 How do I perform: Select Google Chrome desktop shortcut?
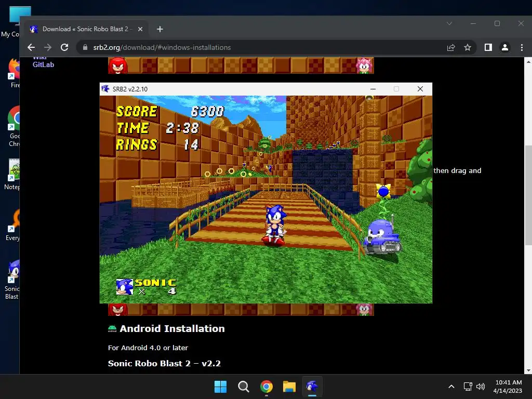pyautogui.click(x=14, y=126)
